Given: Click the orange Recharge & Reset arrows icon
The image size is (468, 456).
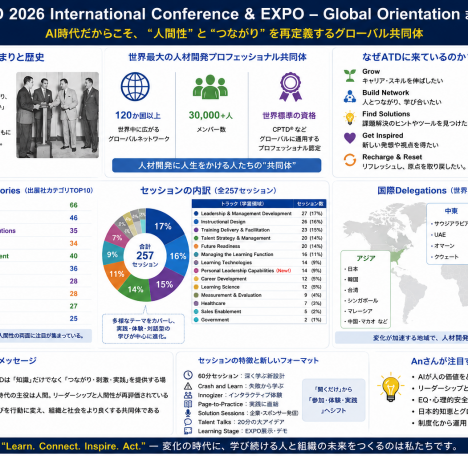Looking at the screenshot, I should (350, 160).
